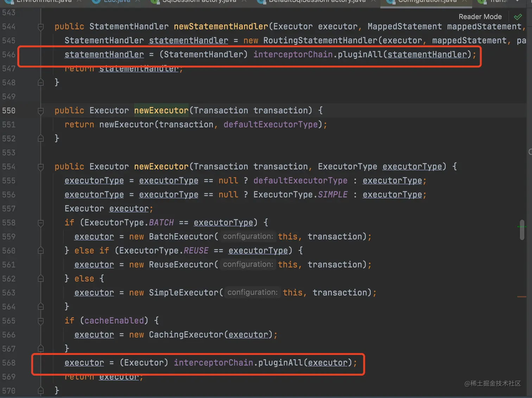532x398 pixels.
Task: Click defaultExecutorType on line 555
Action: pos(300,180)
